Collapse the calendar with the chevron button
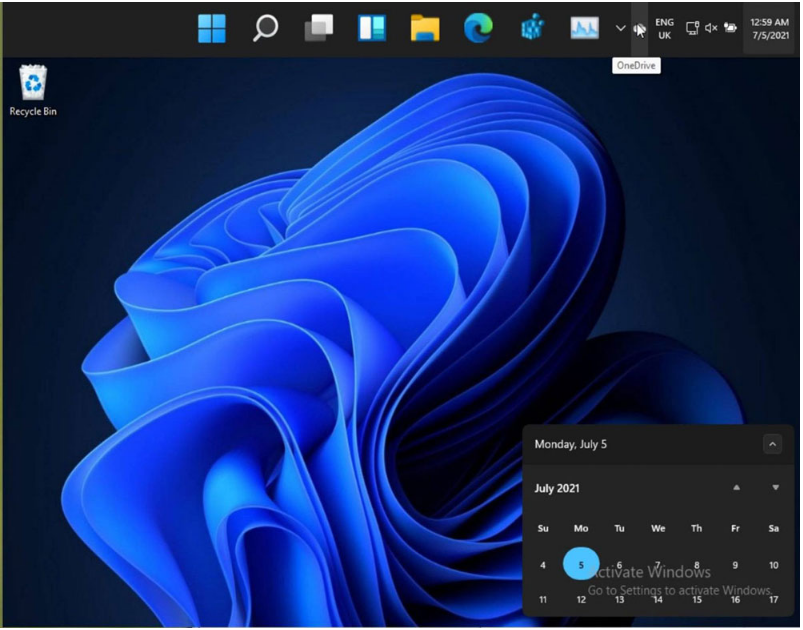 tap(772, 444)
